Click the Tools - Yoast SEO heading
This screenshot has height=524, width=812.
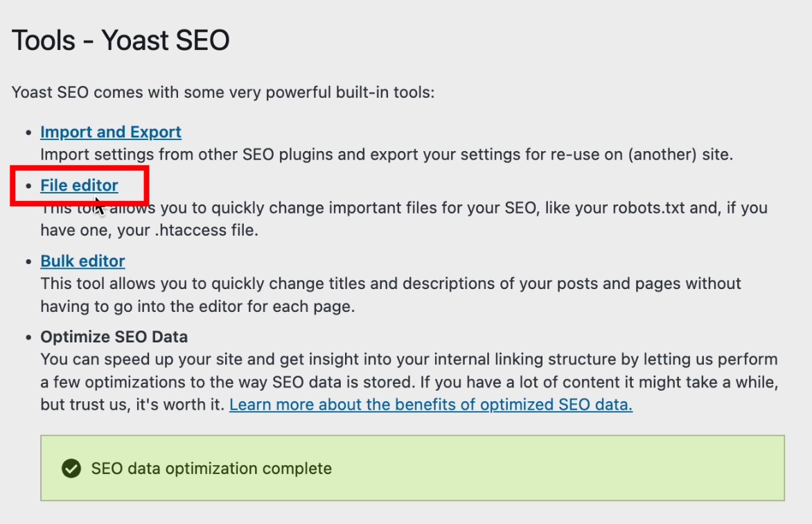121,40
